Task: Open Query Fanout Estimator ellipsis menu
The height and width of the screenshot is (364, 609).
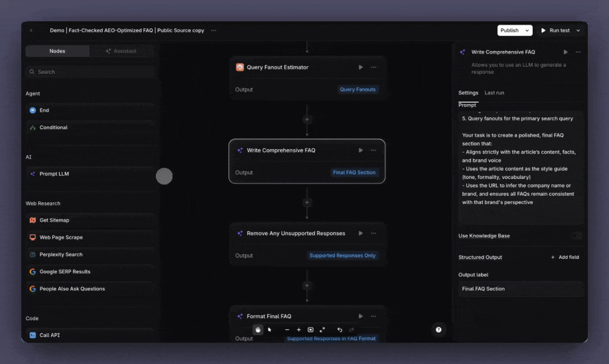Action: pyautogui.click(x=373, y=67)
